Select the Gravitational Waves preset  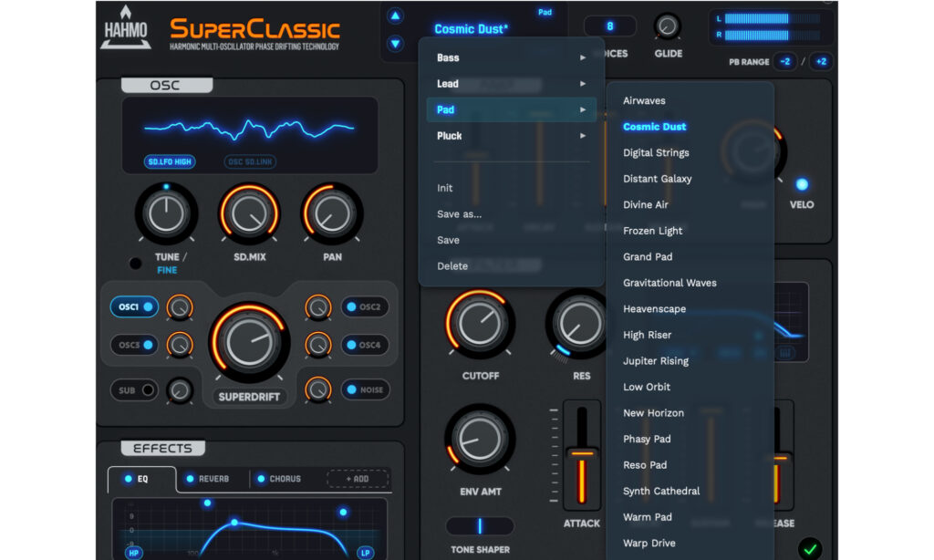point(669,283)
